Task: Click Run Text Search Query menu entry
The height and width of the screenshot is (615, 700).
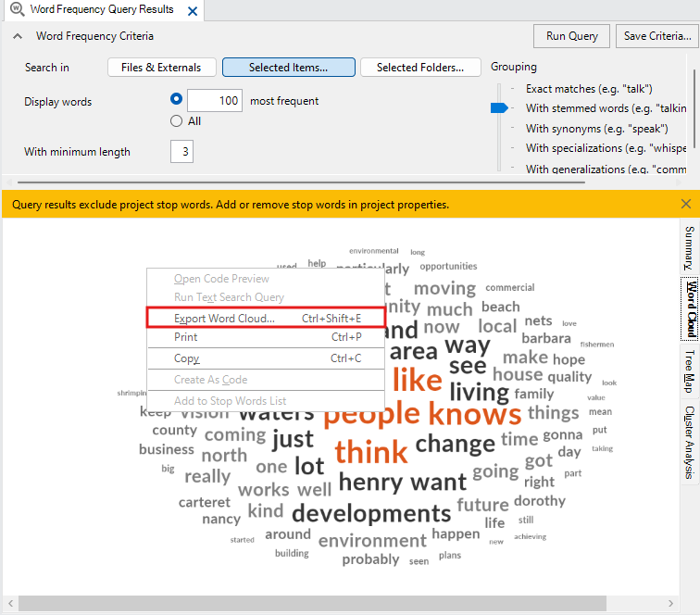Action: (x=266, y=297)
